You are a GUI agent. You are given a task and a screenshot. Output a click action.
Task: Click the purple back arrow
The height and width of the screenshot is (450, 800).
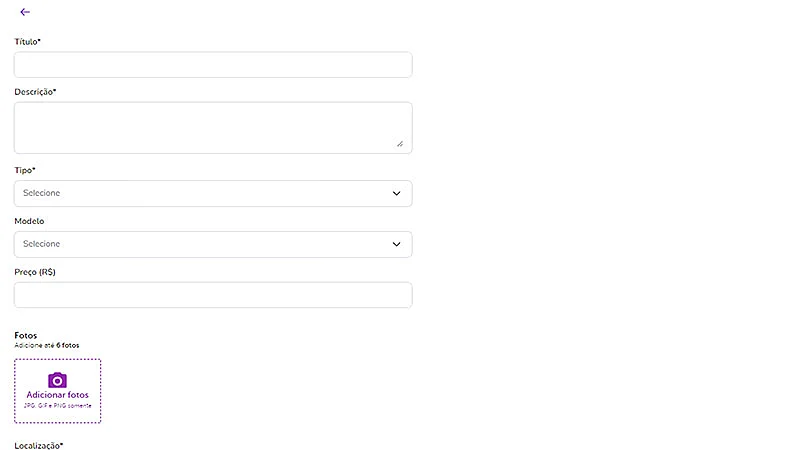pyautogui.click(x=25, y=12)
